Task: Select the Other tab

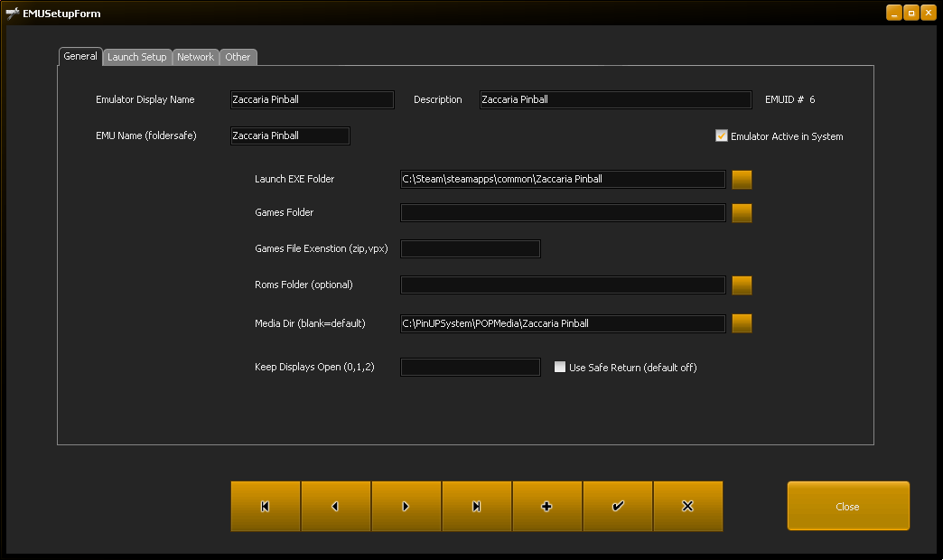Action: pyautogui.click(x=238, y=57)
